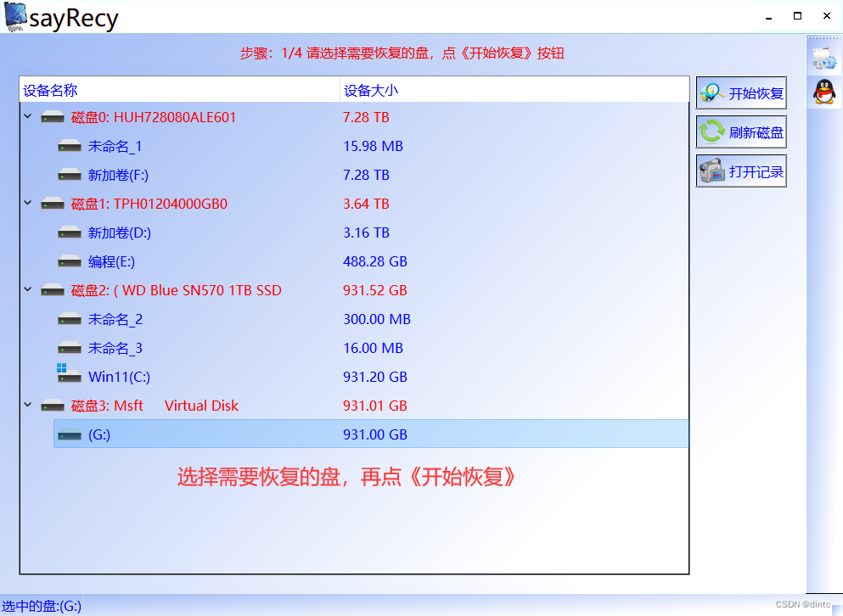Click drive icon beside 编程(E:)
Image resolution: width=843 pixels, height=616 pixels.
[x=70, y=261]
